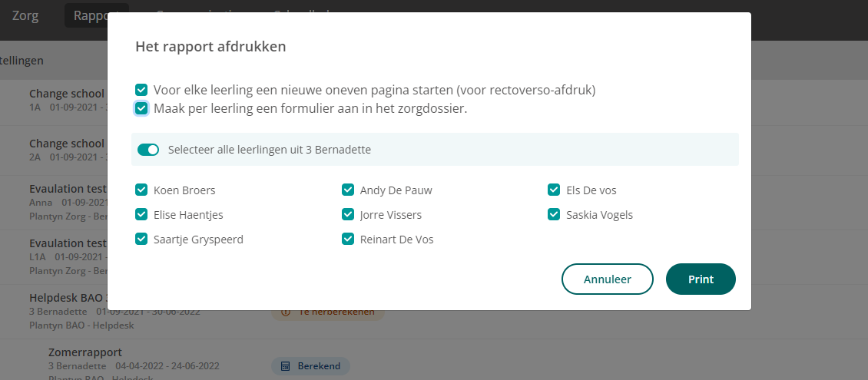The height and width of the screenshot is (380, 868).
Task: Deselect student Saskia Vogels
Action: coord(554,215)
